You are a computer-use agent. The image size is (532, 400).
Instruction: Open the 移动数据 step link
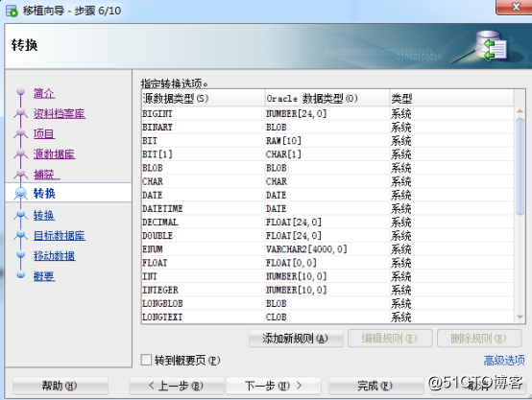[x=54, y=256]
